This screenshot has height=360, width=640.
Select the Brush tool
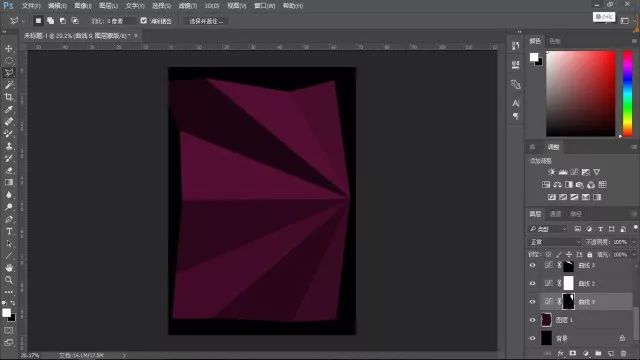(9, 133)
